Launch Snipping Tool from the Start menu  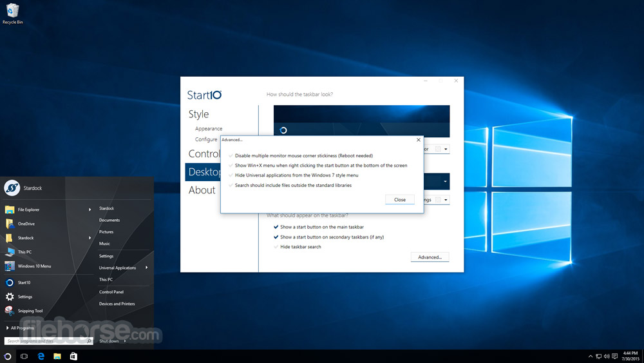click(x=30, y=311)
